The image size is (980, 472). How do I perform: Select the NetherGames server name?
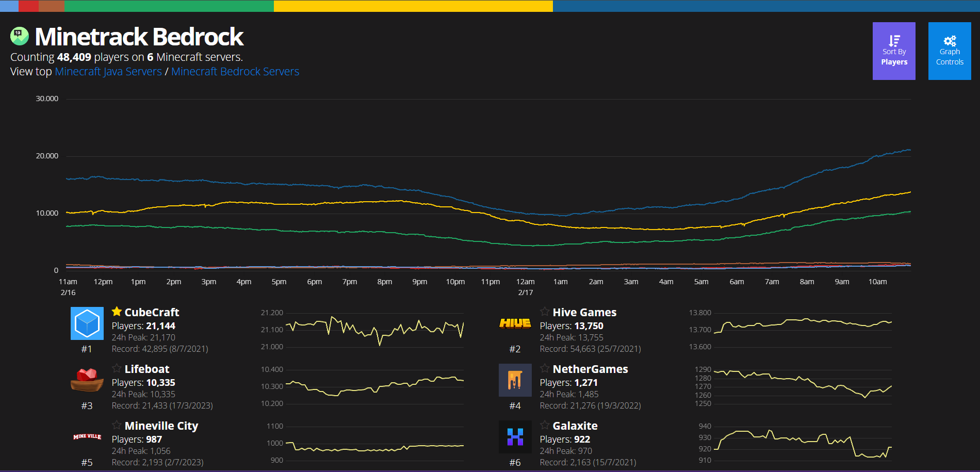click(590, 369)
